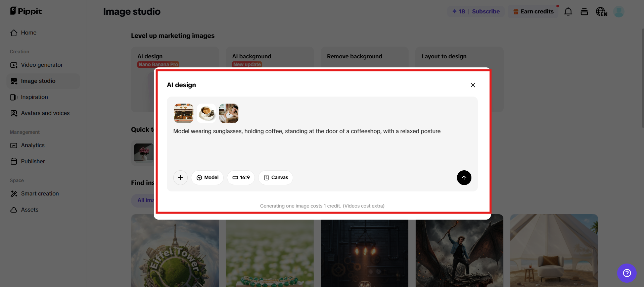Open Inspiration in the sidebar

pyautogui.click(x=43, y=97)
